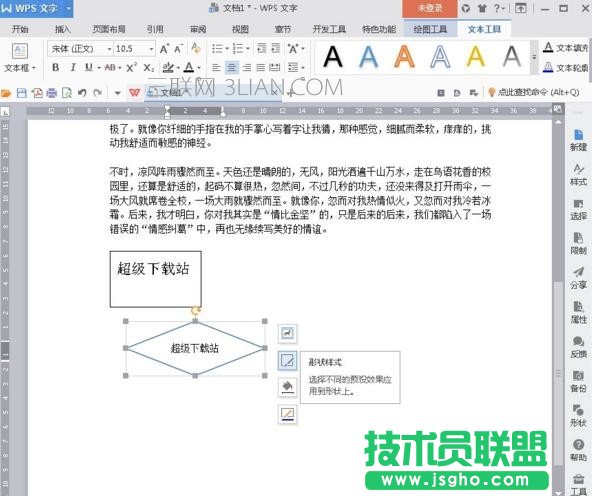Justify text alignment
The width and height of the screenshot is (592, 496).
click(261, 68)
